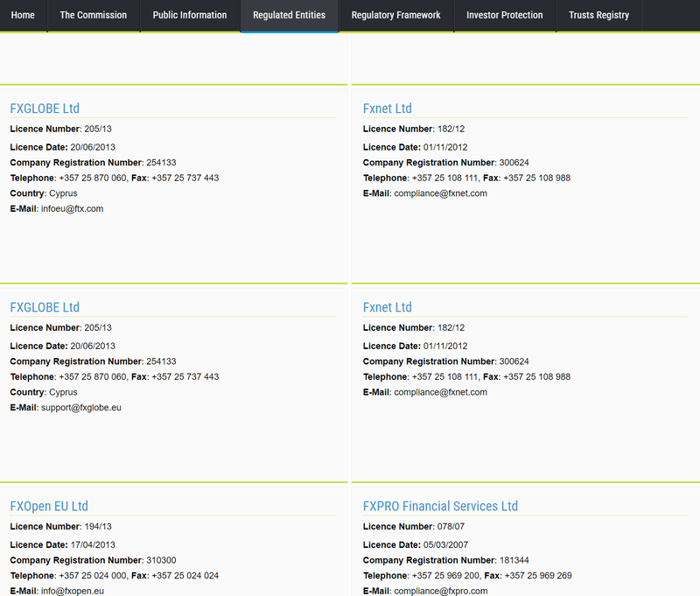The width and height of the screenshot is (700, 596).
Task: Click the support@fxglobe.eu email address
Action: [x=81, y=408]
